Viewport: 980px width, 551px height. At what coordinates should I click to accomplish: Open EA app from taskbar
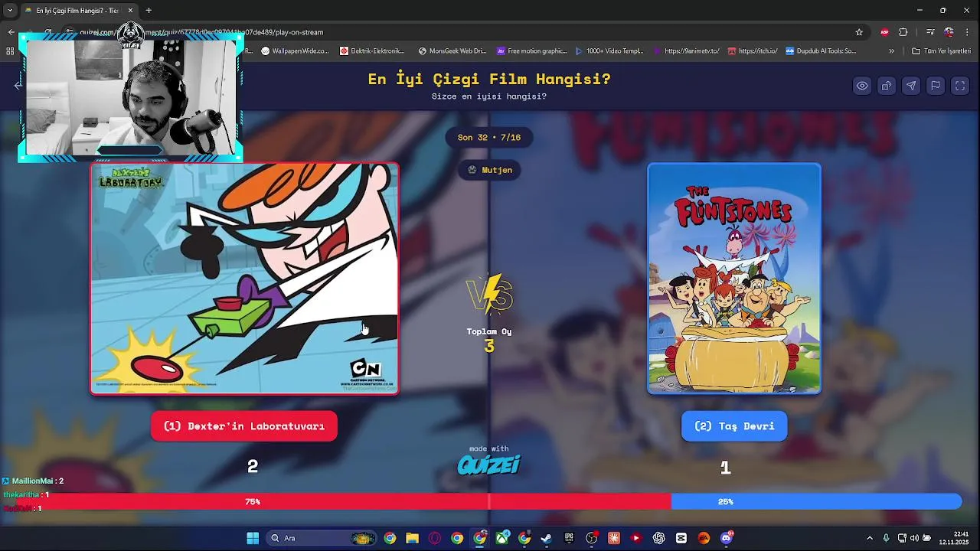click(x=704, y=538)
